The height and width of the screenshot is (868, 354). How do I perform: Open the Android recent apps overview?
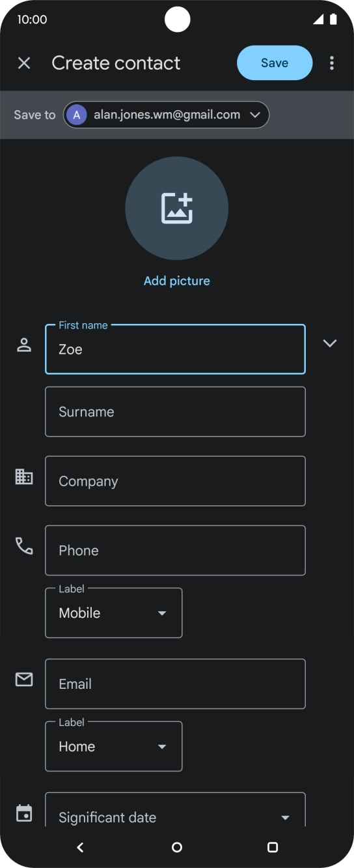(x=273, y=847)
